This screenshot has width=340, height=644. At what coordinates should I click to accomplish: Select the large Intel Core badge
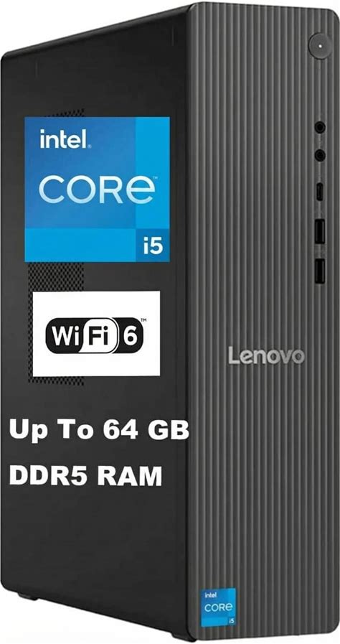[98, 190]
